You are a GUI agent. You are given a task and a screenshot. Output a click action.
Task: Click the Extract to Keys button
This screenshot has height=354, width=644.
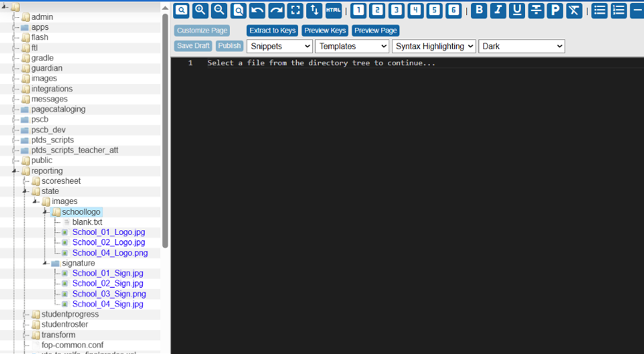272,31
